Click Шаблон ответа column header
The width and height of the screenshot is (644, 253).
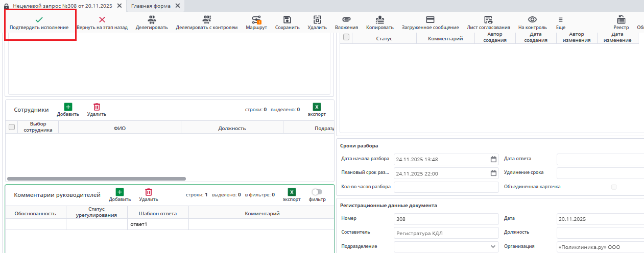pos(158,213)
